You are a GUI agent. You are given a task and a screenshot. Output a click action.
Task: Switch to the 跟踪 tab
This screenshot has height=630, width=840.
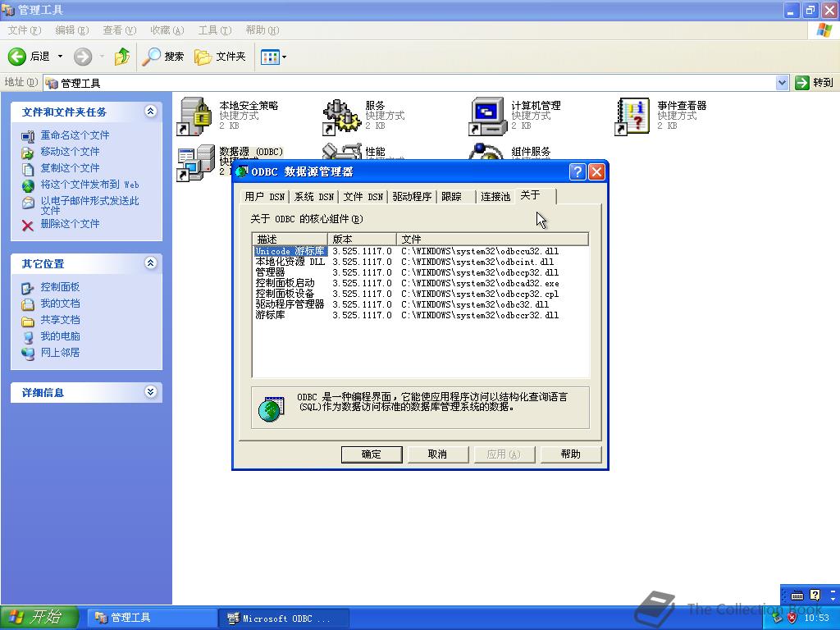(456, 197)
